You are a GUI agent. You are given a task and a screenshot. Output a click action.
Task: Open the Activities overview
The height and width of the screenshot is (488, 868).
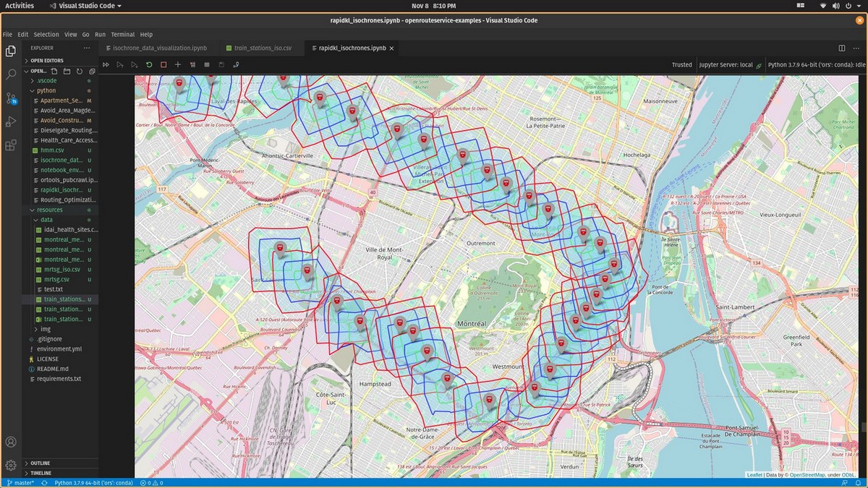click(x=20, y=6)
